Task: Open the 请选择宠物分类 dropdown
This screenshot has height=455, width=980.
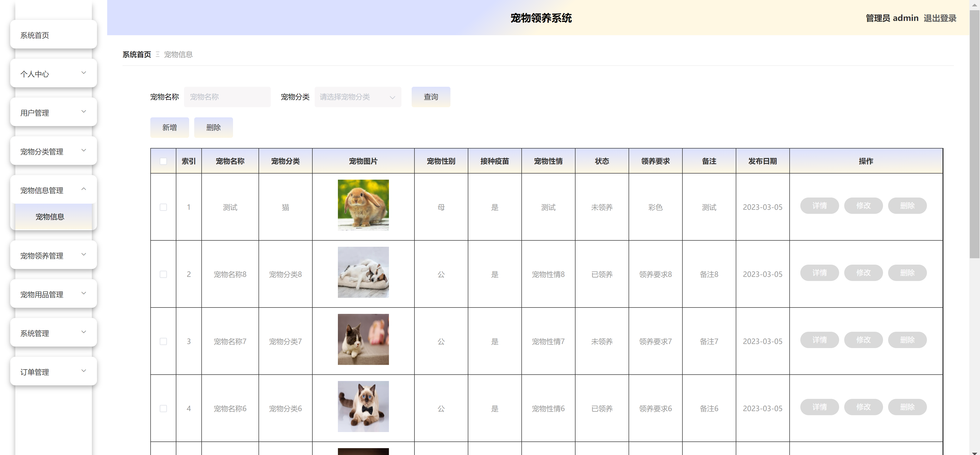Action: pos(358,97)
